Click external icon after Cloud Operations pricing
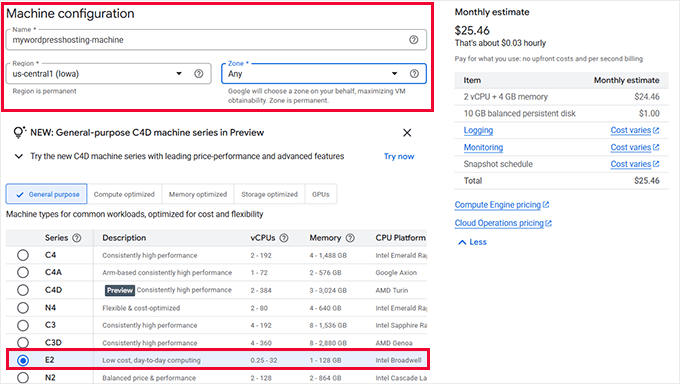Image resolution: width=680 pixels, height=384 pixels. 549,223
